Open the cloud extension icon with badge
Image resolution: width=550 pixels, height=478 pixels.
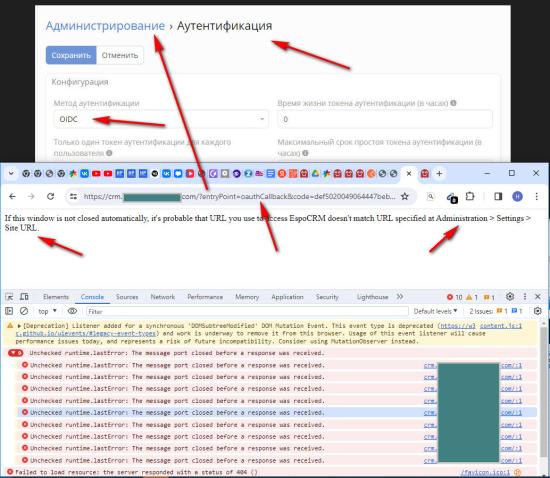coord(452,197)
